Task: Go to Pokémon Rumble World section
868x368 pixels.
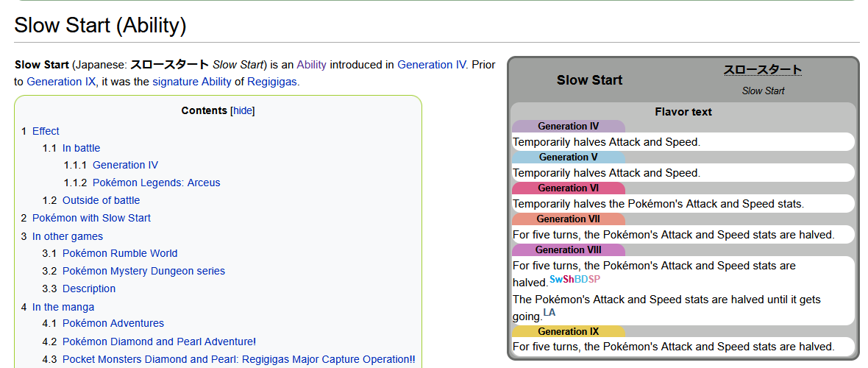Action: tap(120, 253)
